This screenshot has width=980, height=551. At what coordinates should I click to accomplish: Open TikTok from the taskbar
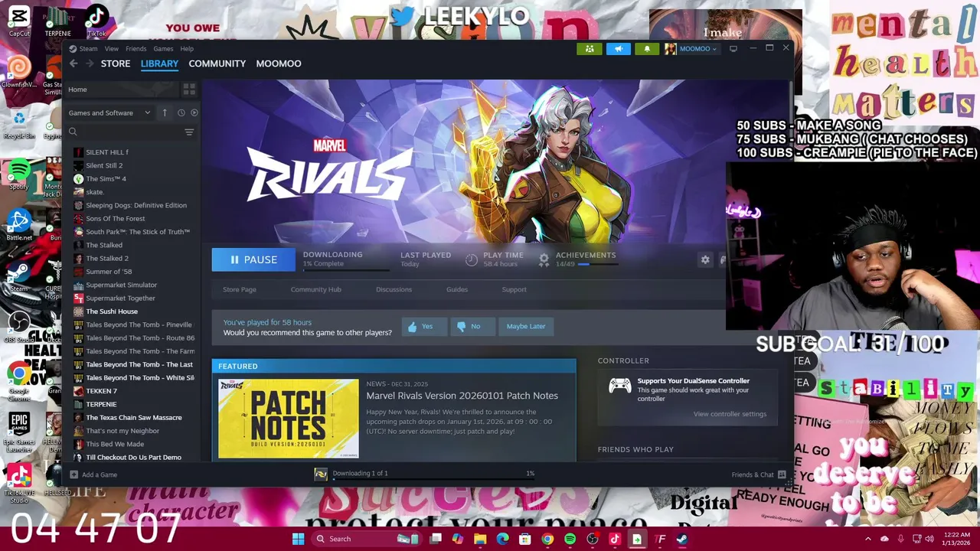coord(614,539)
